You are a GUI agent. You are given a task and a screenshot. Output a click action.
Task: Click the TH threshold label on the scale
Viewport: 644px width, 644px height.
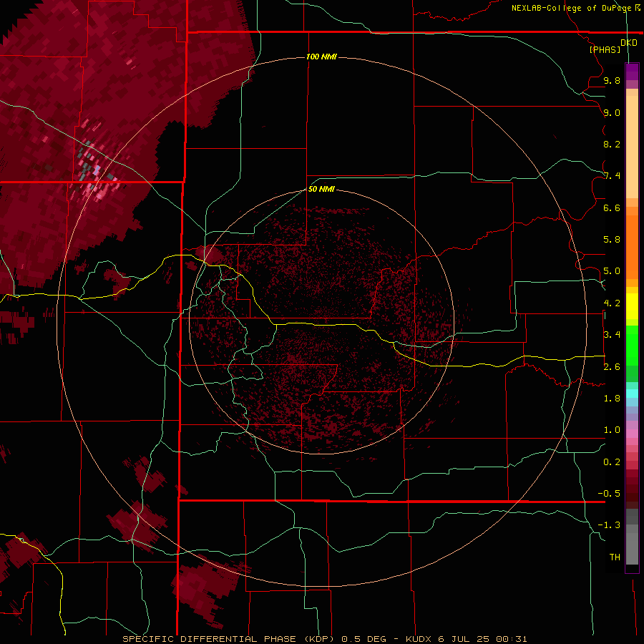click(615, 557)
